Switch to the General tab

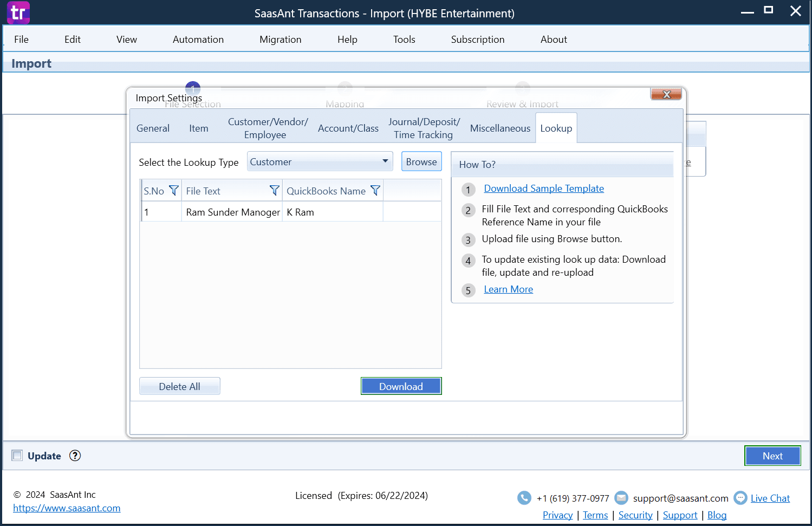[153, 128]
